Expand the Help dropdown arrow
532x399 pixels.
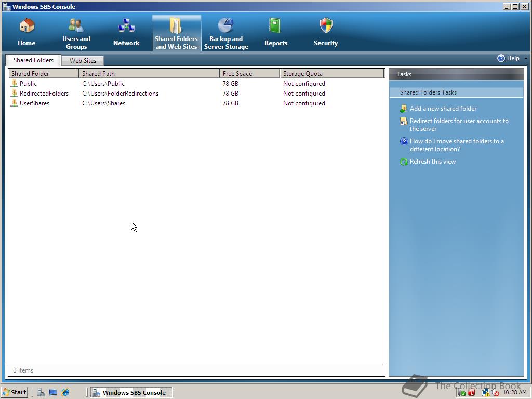526,58
